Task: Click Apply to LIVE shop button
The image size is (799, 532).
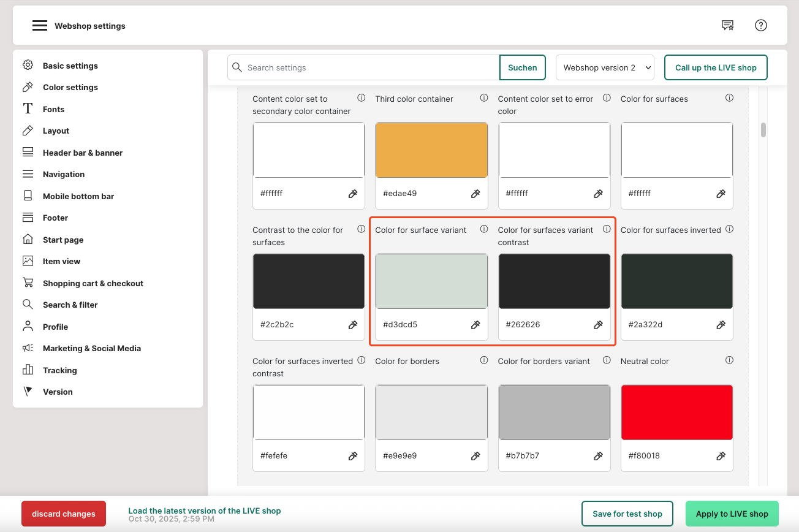Action: point(732,514)
